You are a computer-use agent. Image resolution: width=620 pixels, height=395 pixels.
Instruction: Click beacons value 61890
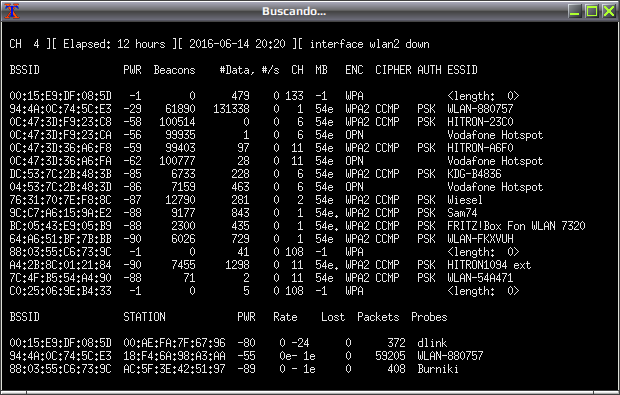(180, 109)
